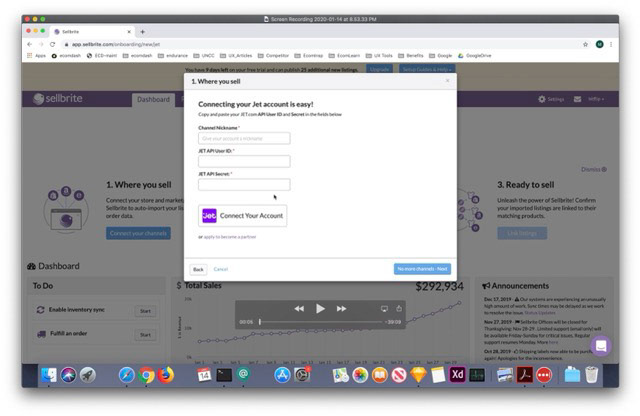Image resolution: width=640 pixels, height=416 pixels.
Task: Click the Cancel link in the dialog
Action: click(x=221, y=269)
